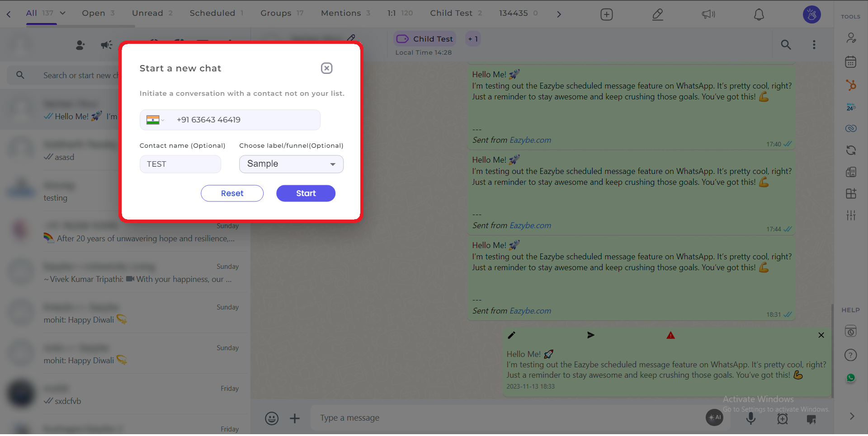The height and width of the screenshot is (436, 868).
Task: Switch to the 1:1 tab
Action: coord(400,13)
